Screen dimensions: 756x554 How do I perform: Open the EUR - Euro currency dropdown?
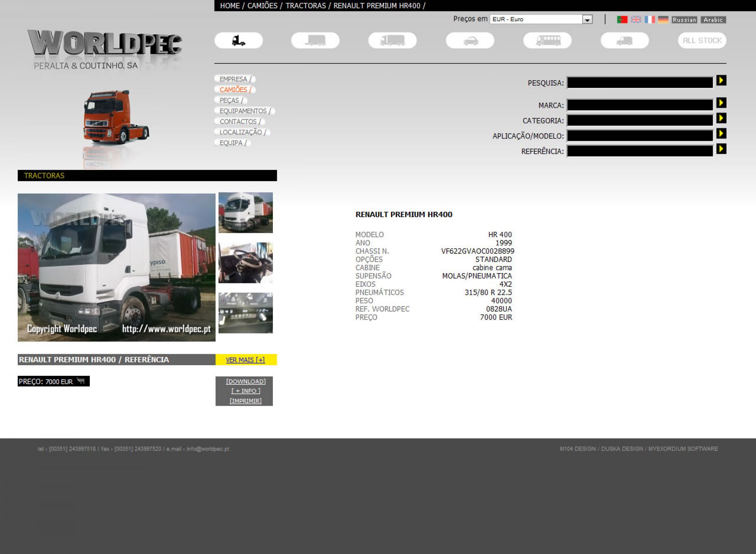541,19
